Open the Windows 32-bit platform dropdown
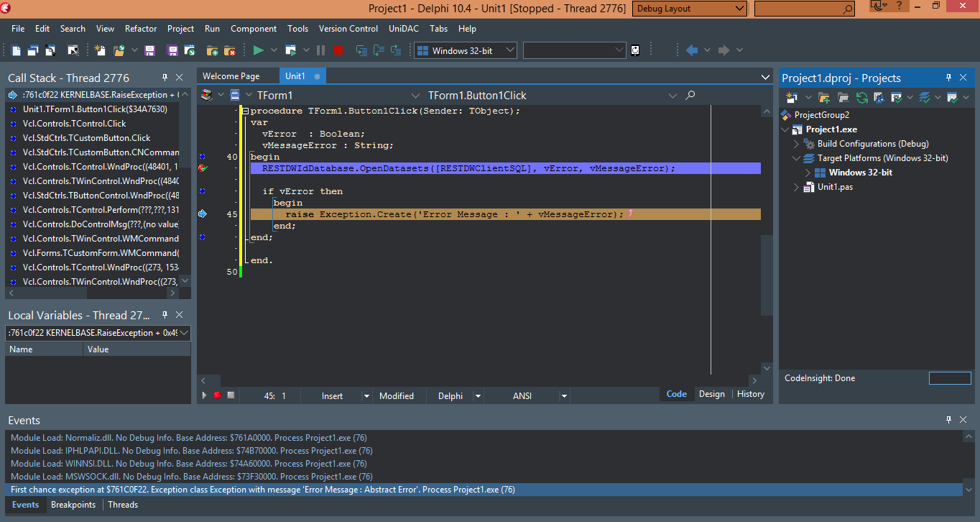 click(x=509, y=50)
